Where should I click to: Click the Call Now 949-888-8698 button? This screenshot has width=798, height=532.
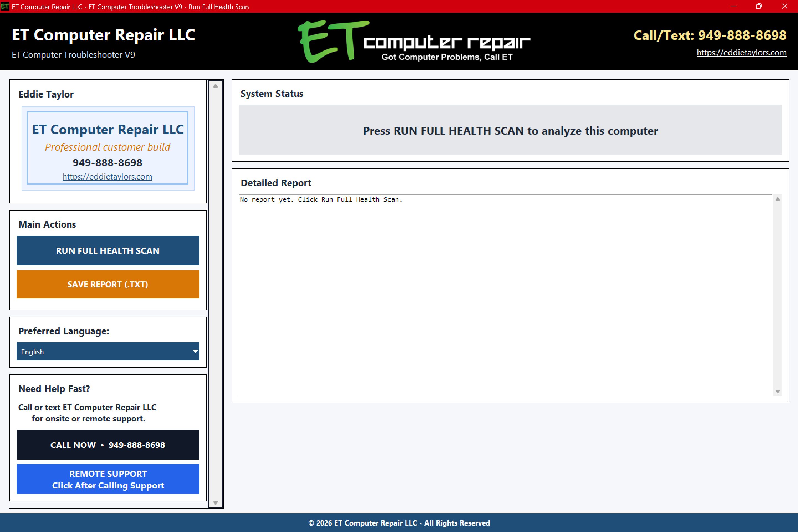(x=108, y=445)
